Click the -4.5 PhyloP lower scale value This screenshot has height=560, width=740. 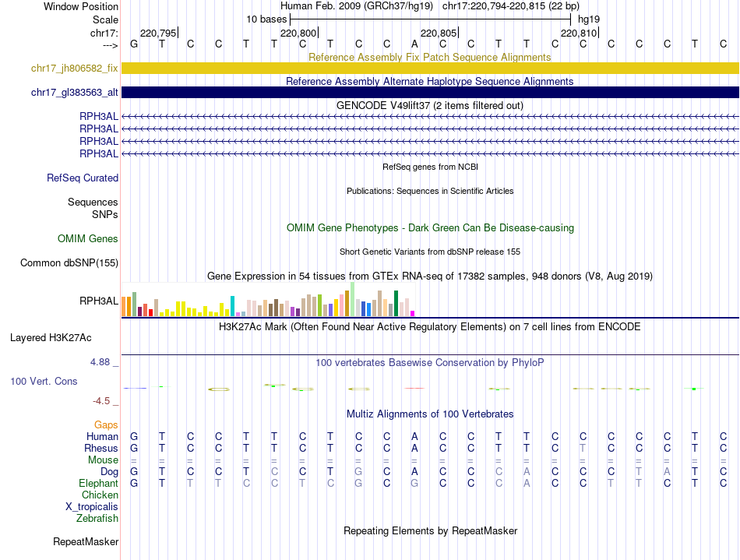[x=101, y=401]
